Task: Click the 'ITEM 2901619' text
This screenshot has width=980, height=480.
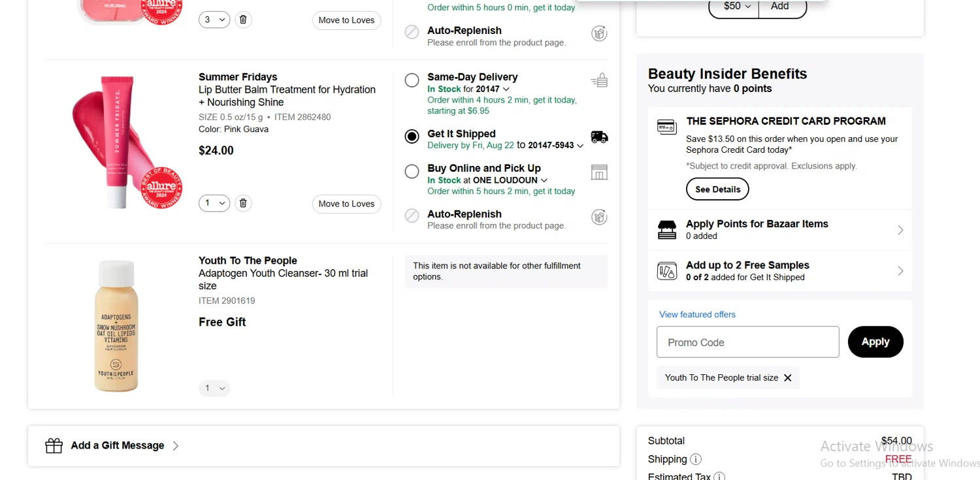Action: click(227, 301)
